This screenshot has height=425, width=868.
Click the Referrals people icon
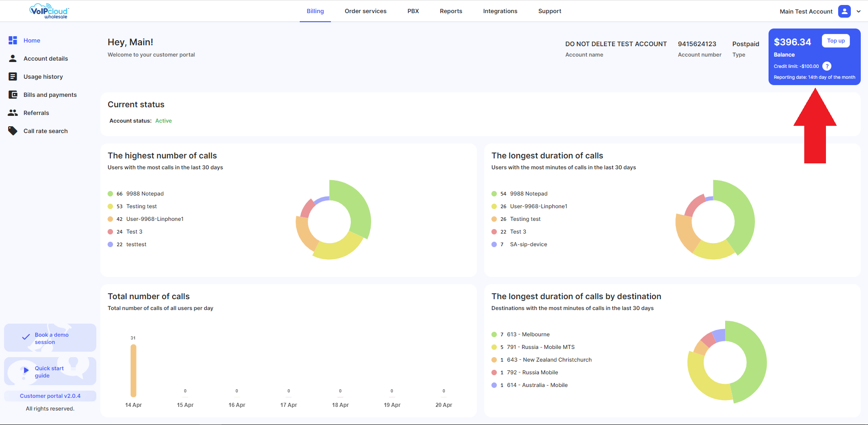click(x=13, y=113)
